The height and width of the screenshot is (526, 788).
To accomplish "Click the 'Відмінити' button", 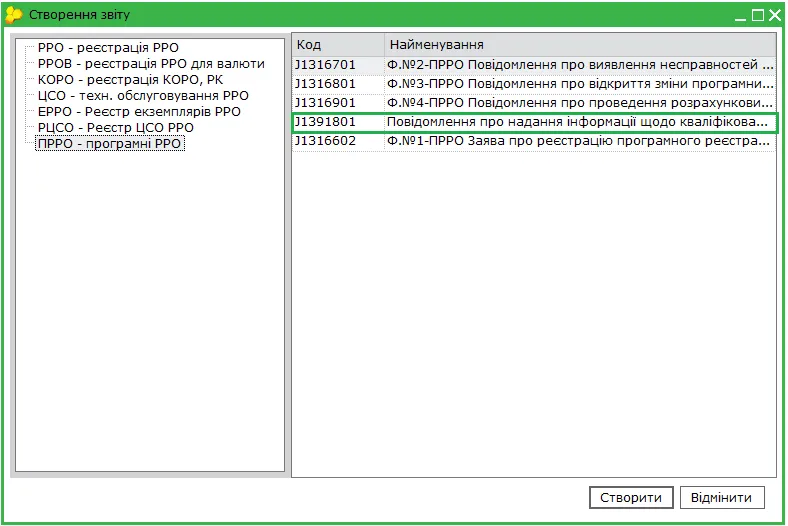I will 722,497.
